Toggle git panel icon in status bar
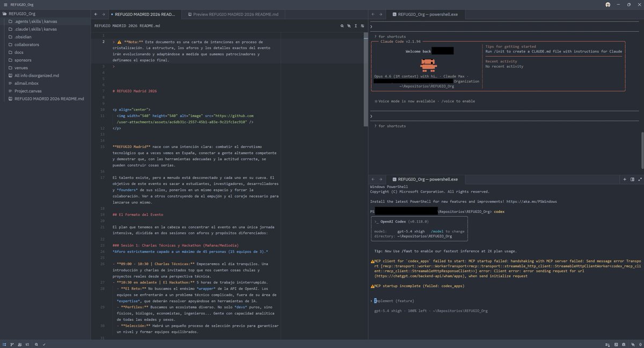 (12, 344)
